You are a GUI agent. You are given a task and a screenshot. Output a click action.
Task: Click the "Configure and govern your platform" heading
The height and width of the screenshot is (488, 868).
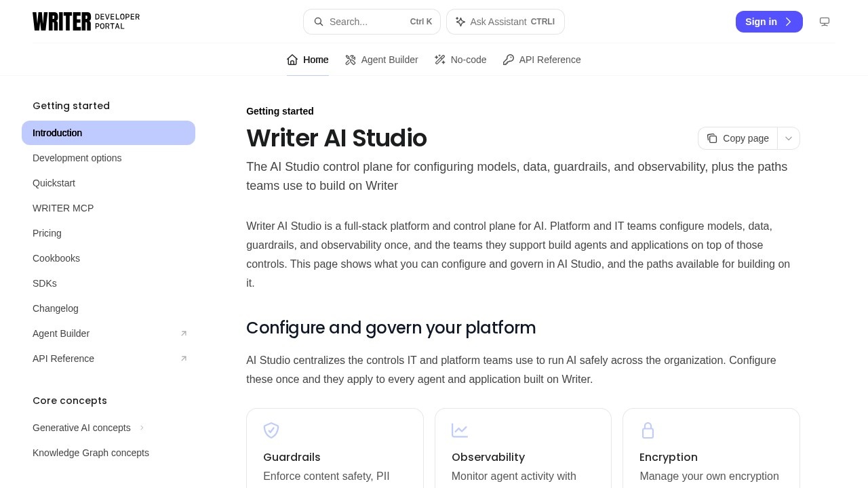click(391, 328)
